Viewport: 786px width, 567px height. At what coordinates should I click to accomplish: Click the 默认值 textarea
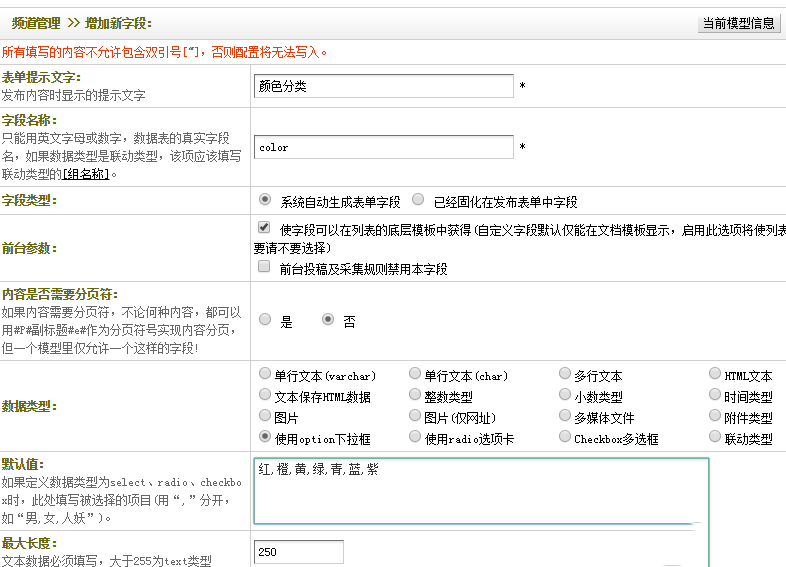pos(481,491)
